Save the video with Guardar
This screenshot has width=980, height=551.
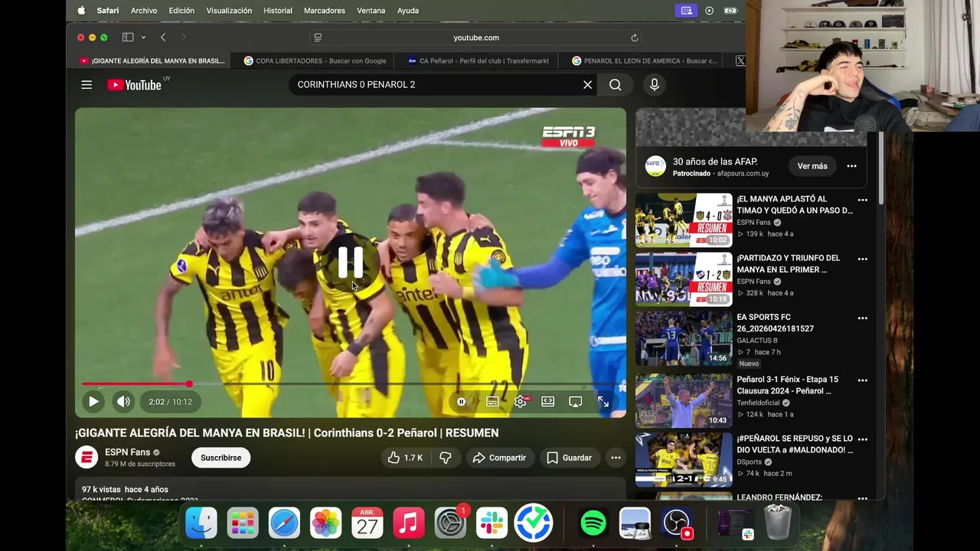point(570,458)
